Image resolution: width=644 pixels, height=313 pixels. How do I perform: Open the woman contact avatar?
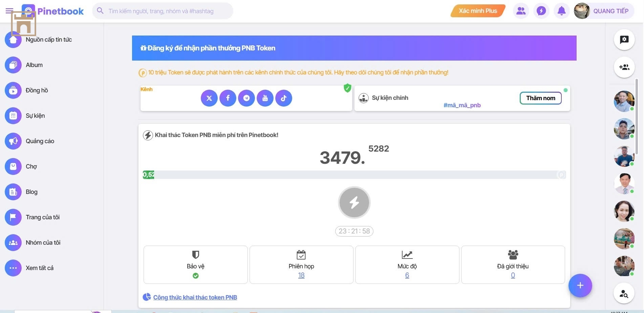[624, 211]
